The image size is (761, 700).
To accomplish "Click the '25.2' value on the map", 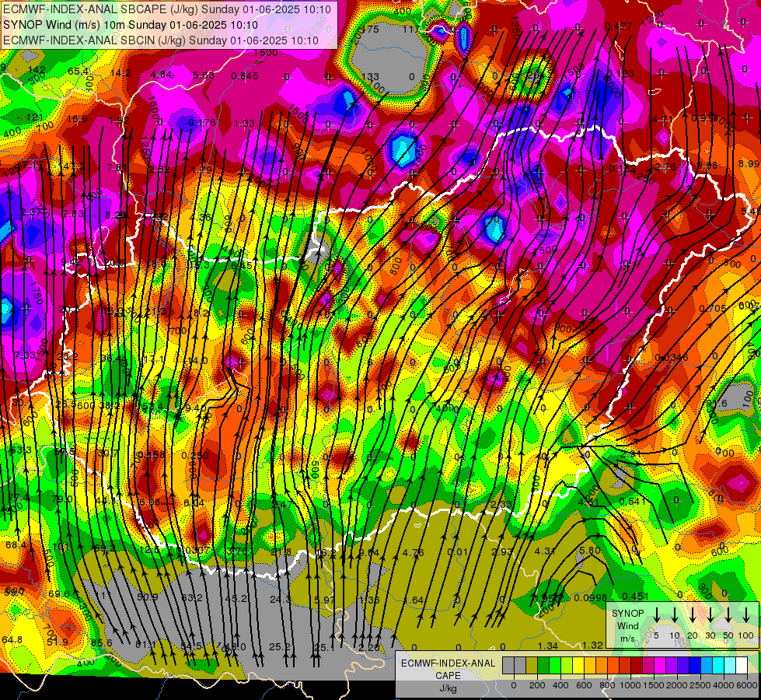I will click(280, 646).
